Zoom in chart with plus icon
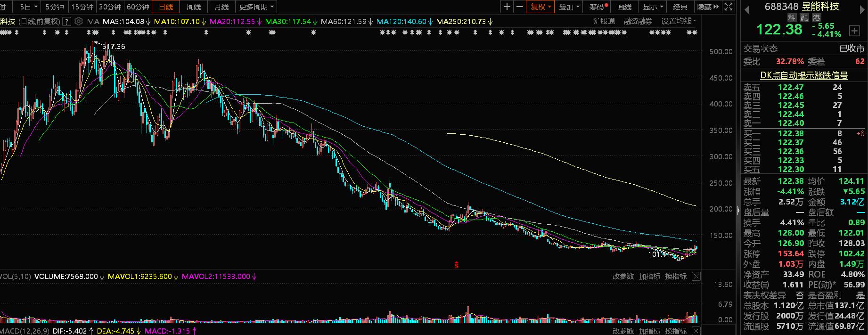 click(507, 7)
